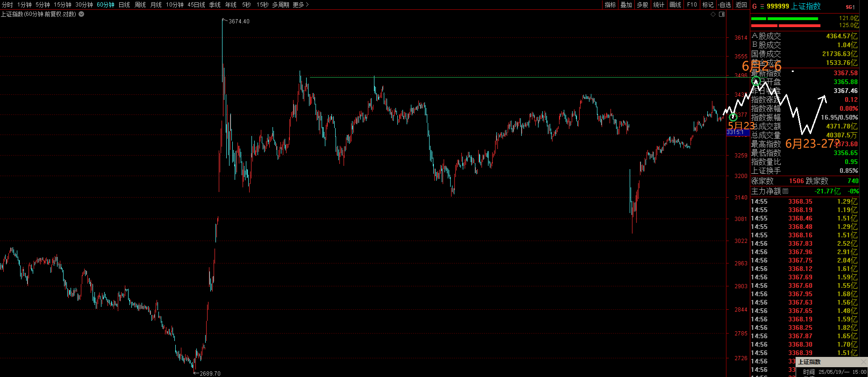Click the 最低指数 value 3356.65
This screenshot has width=868, height=377.
coord(846,153)
